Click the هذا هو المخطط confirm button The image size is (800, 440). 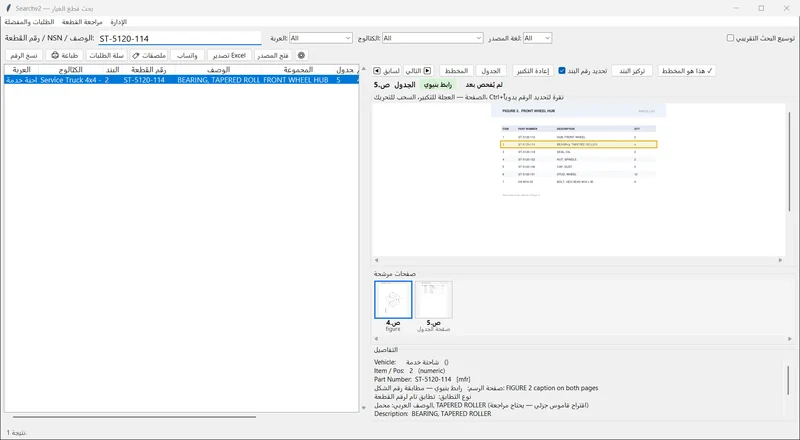687,71
